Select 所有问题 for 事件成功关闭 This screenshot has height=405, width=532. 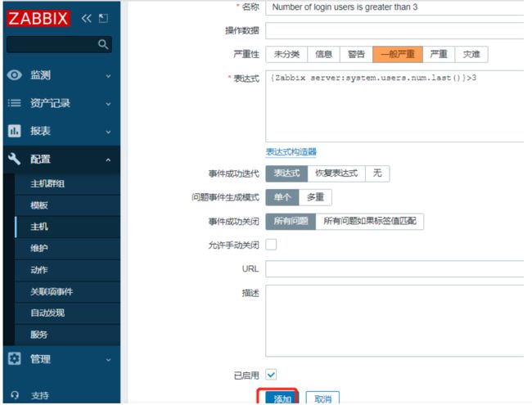tap(291, 222)
